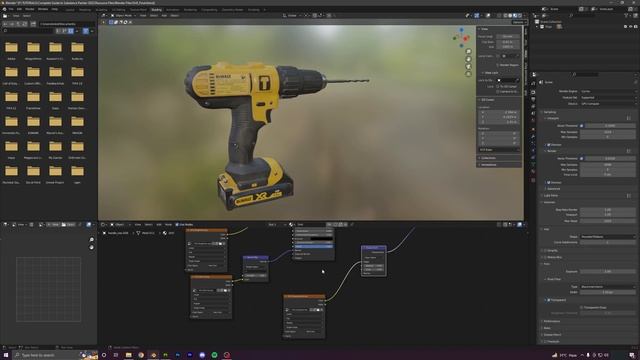Toggle render Noise Threshold checkbox

coord(582,158)
